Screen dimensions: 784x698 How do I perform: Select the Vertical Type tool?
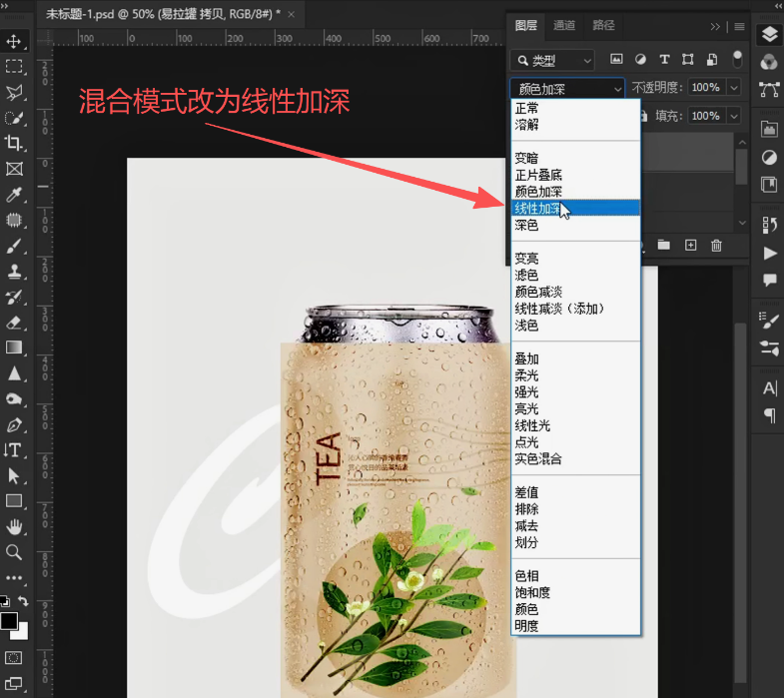(x=14, y=450)
